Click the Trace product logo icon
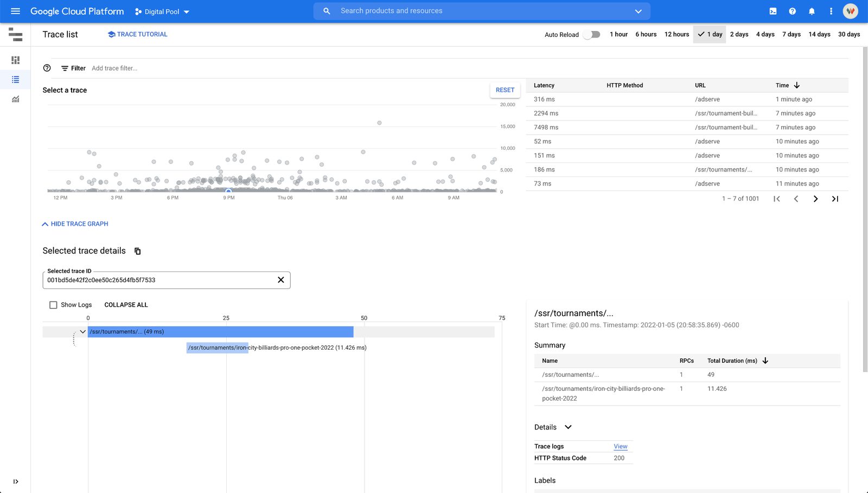Image resolution: width=868 pixels, height=493 pixels. click(15, 34)
